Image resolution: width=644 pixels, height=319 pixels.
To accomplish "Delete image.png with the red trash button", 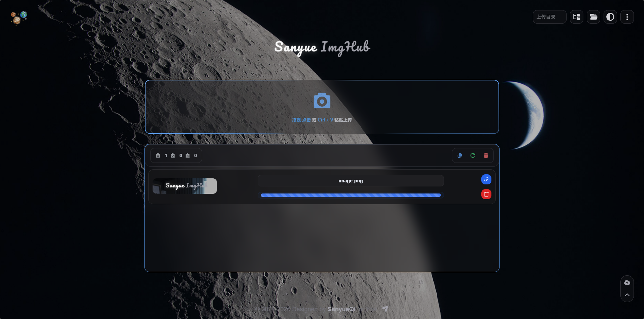I will pos(486,194).
